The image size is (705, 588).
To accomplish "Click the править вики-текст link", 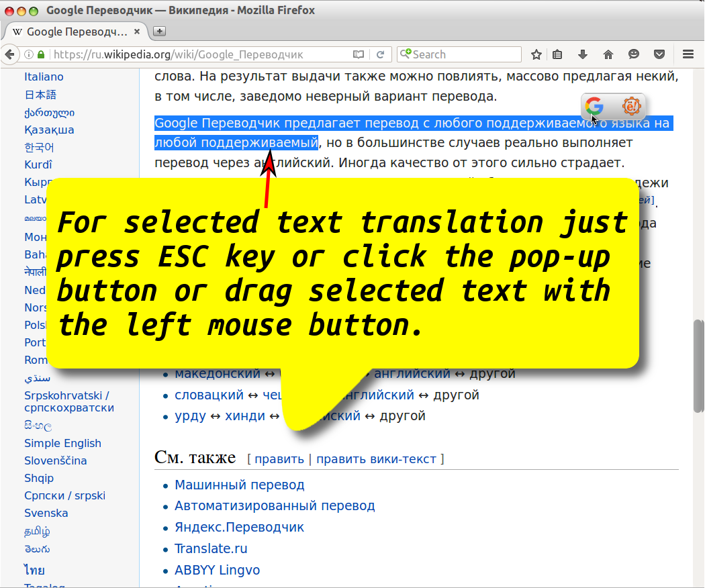I will click(x=376, y=459).
